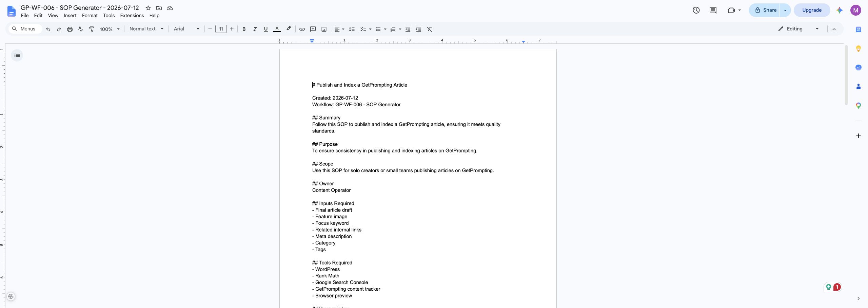Open Normal text style dropdown
Viewport: 868px width, 308px height.
146,29
